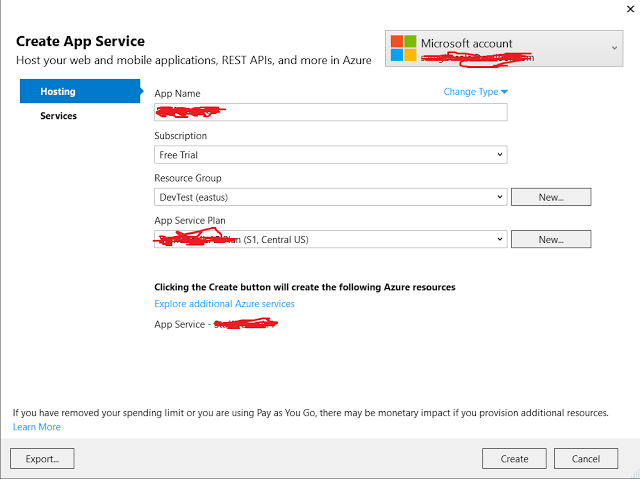Click the 'Create App Service' heading
The image size is (640, 479).
tap(80, 41)
